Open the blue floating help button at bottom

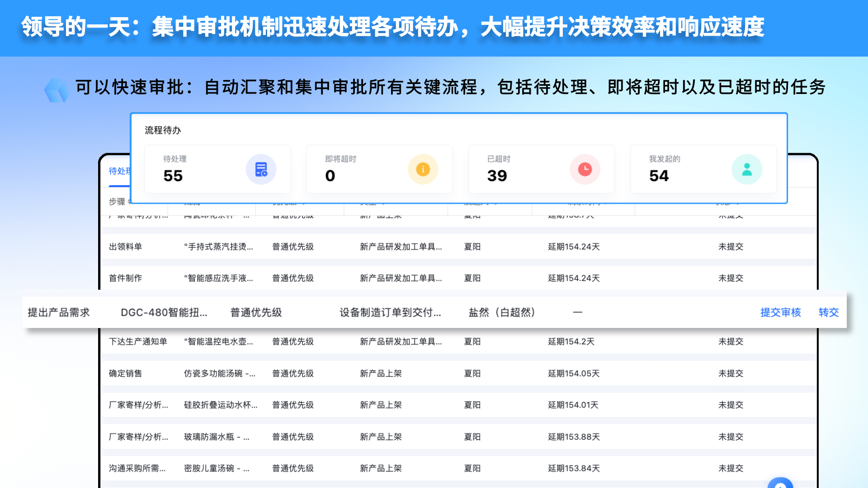pyautogui.click(x=780, y=483)
